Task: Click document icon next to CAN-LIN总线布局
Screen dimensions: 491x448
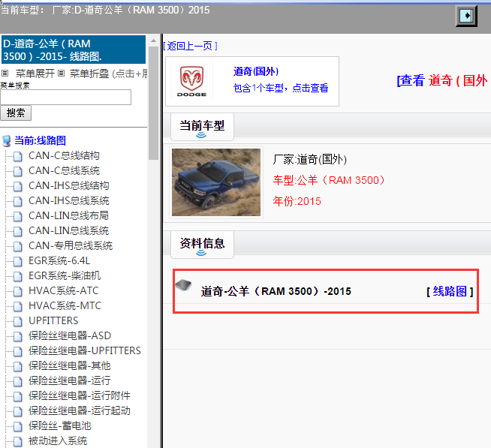Action: click(x=18, y=216)
